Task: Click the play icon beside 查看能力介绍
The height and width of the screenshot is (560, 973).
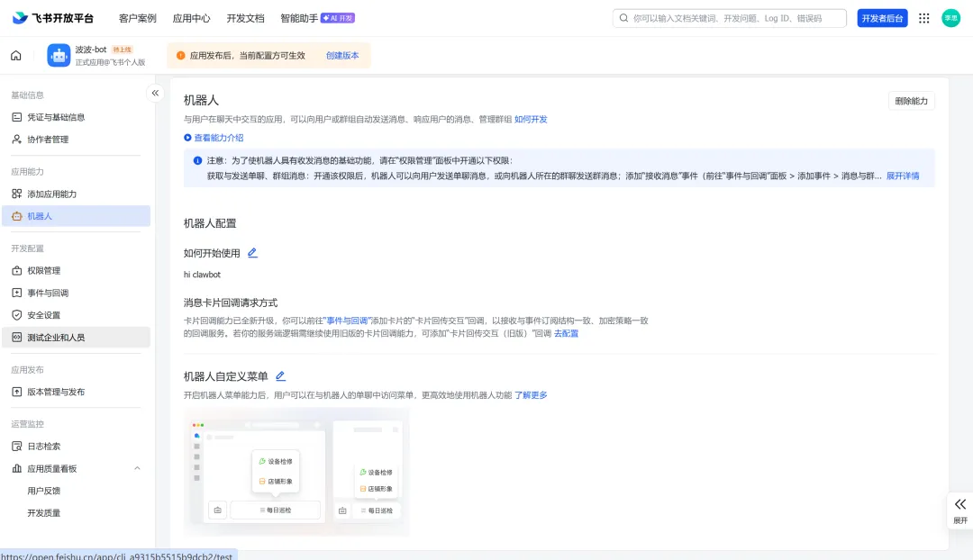Action: click(x=187, y=138)
